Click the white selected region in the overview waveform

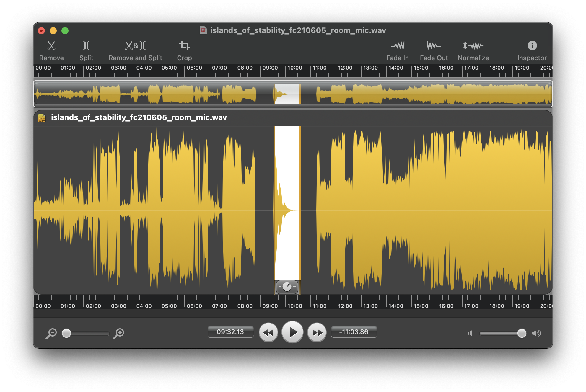point(287,94)
